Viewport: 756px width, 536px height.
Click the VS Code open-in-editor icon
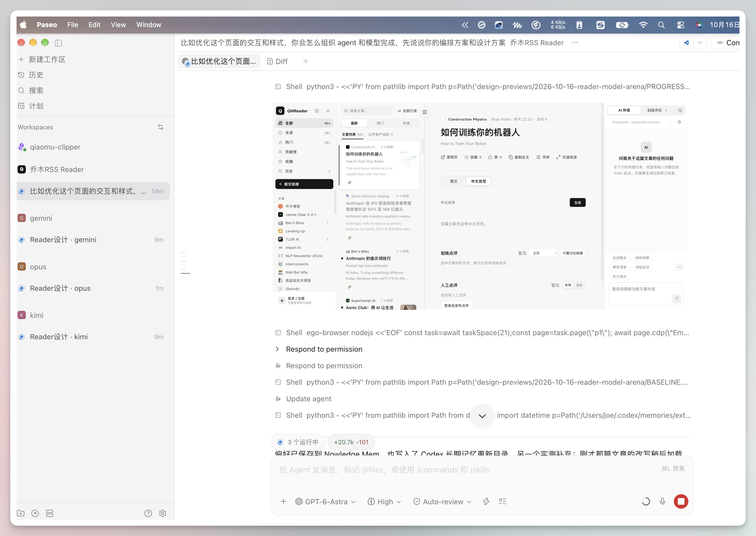point(686,43)
